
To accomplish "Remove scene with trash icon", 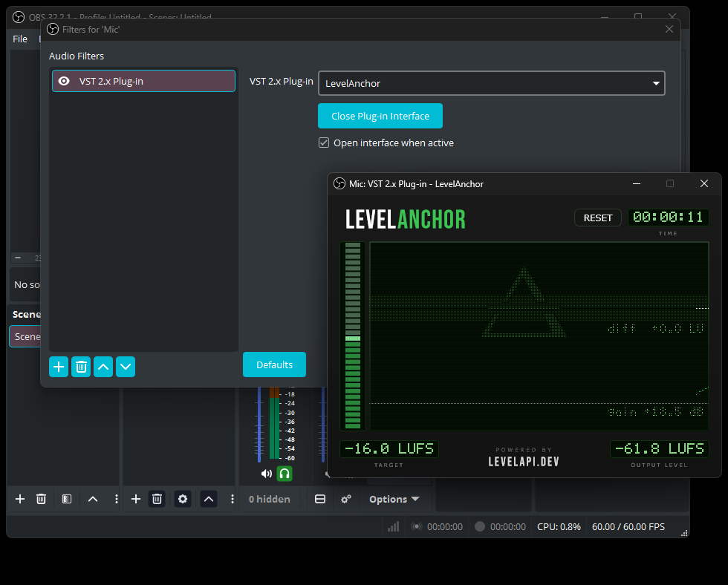I will pos(42,499).
